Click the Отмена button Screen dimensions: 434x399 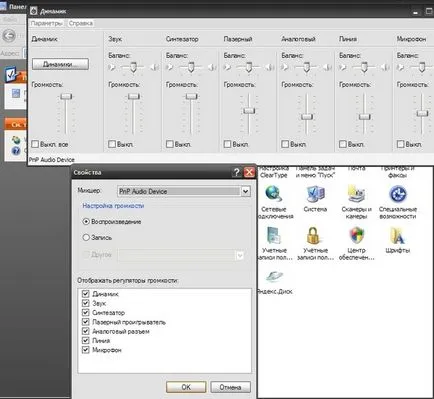(230, 387)
